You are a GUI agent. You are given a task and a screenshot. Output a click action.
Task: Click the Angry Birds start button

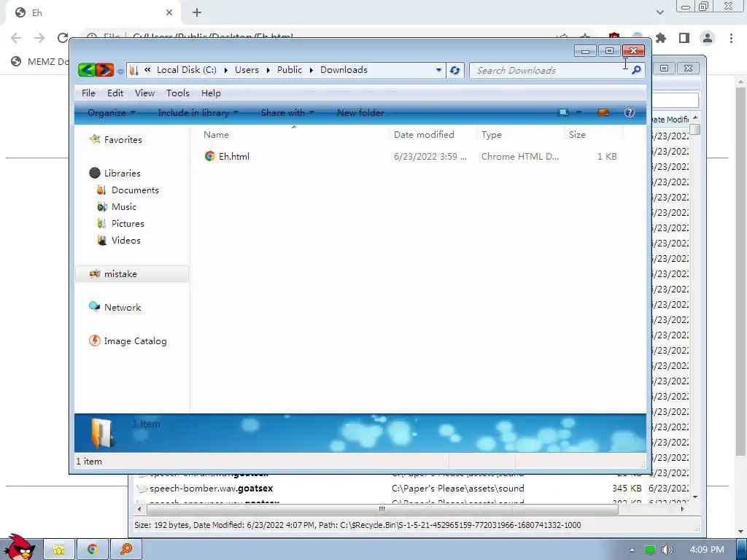[20, 547]
